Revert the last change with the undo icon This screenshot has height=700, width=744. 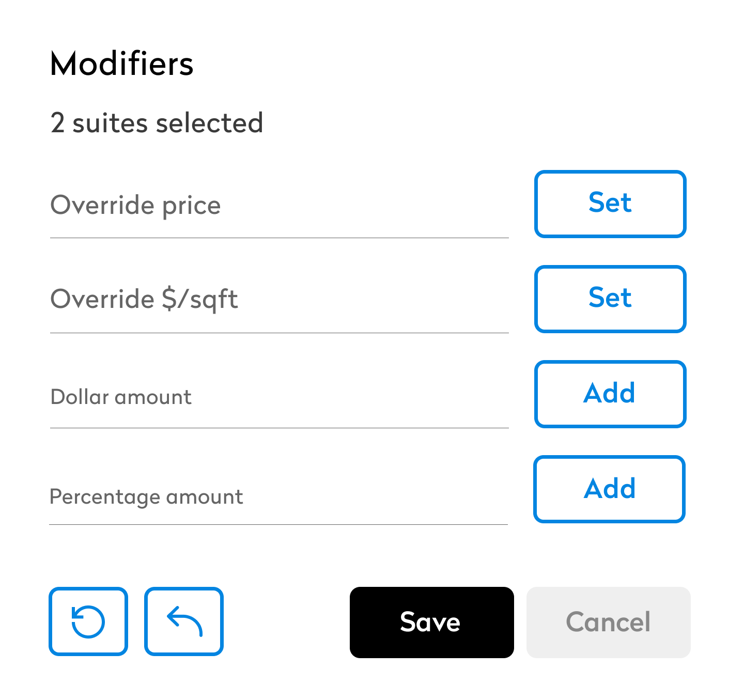pyautogui.click(x=184, y=621)
